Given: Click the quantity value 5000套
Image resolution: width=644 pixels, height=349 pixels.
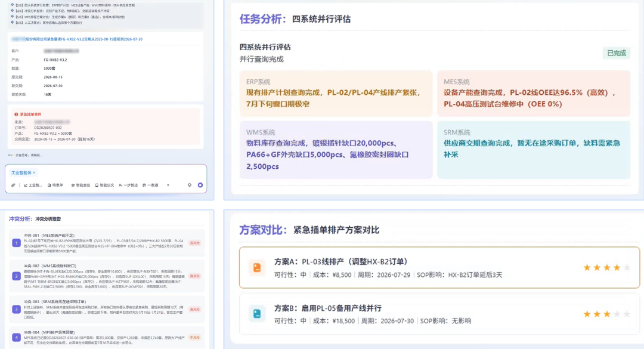Looking at the screenshot, I should coord(49,68).
